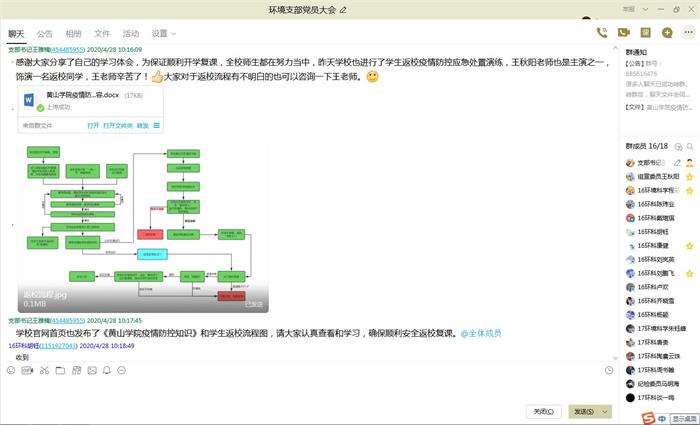Start a group voice call
The height and width of the screenshot is (425, 700).
603,33
